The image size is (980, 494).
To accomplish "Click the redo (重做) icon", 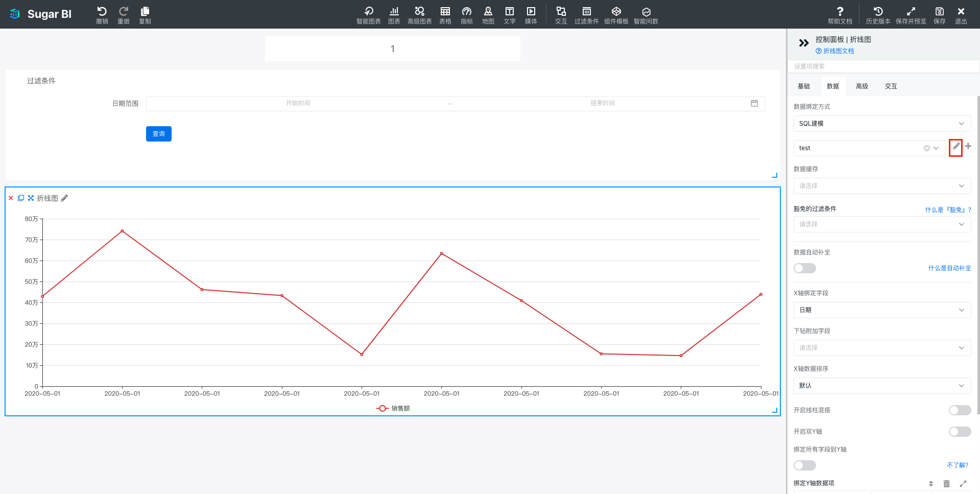I will [x=123, y=15].
